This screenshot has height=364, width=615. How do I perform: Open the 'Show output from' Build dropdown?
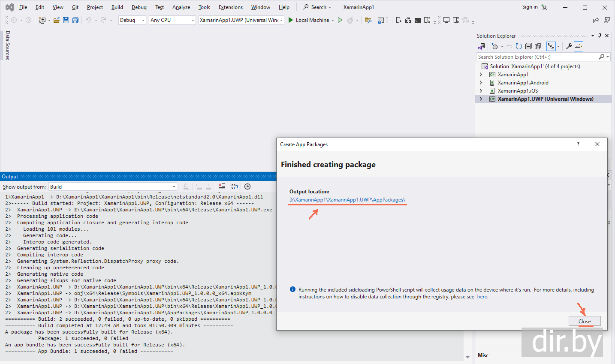[x=113, y=187]
